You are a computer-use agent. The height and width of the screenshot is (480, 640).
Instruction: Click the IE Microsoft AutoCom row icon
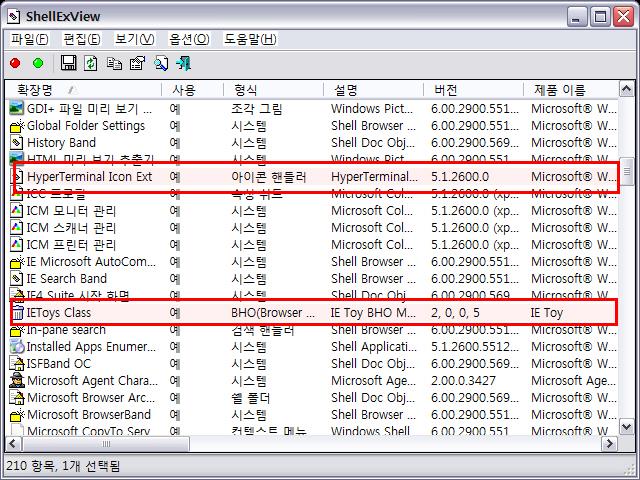[17, 262]
